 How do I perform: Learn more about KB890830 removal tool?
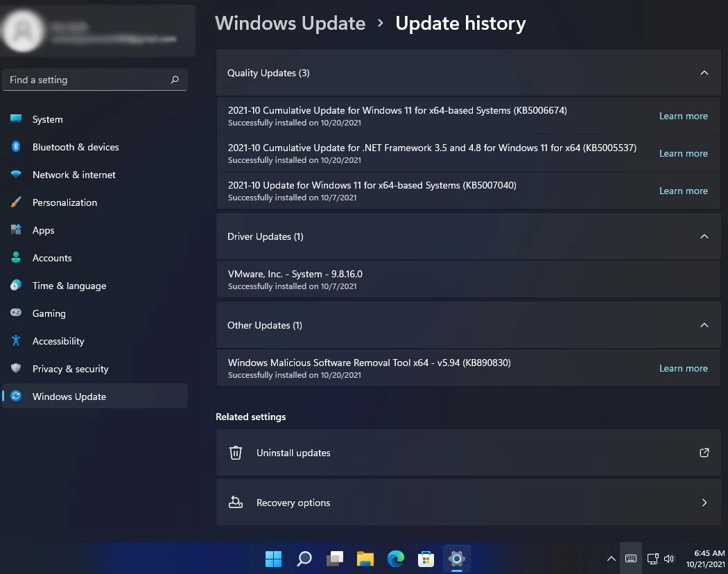click(684, 368)
